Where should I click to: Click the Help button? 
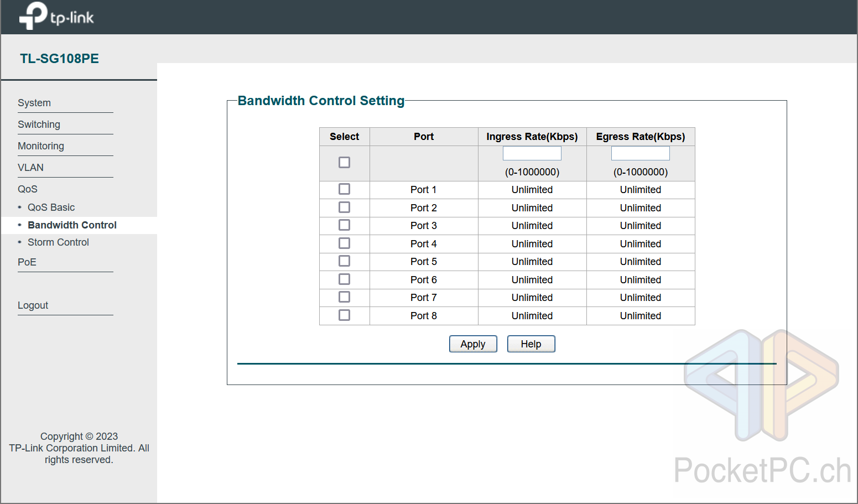click(x=531, y=344)
